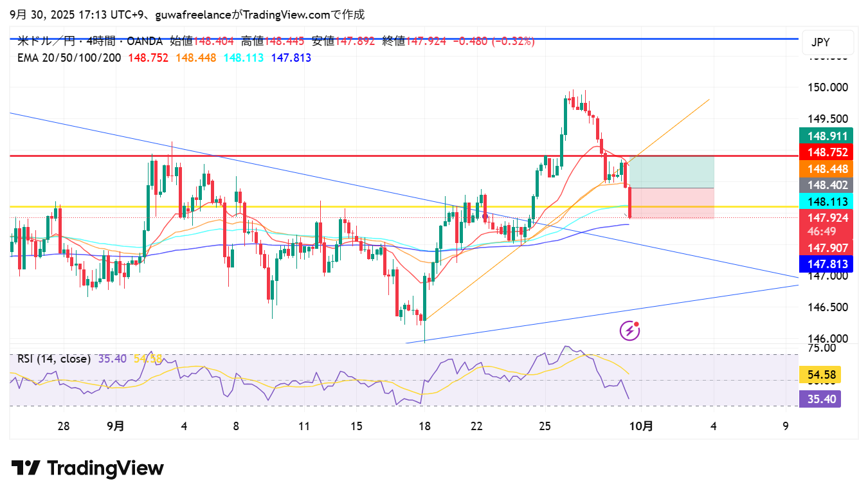Screen dimensions: 868x497
Task: Click the TradingView logo at bottom left
Action: click(87, 468)
